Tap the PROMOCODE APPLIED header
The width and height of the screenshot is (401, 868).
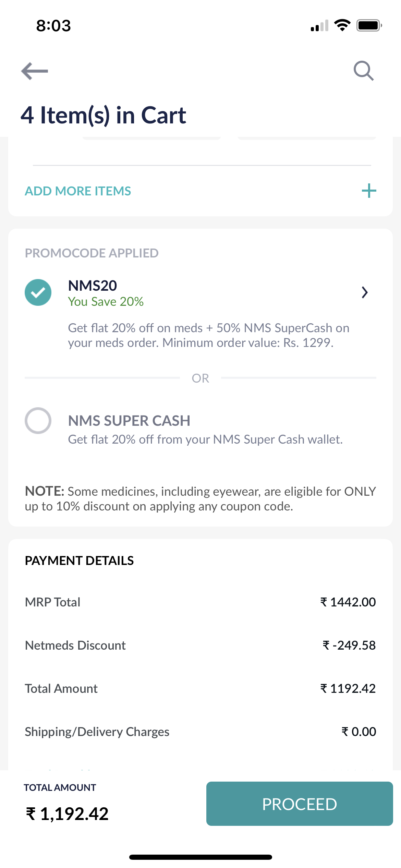pos(92,253)
